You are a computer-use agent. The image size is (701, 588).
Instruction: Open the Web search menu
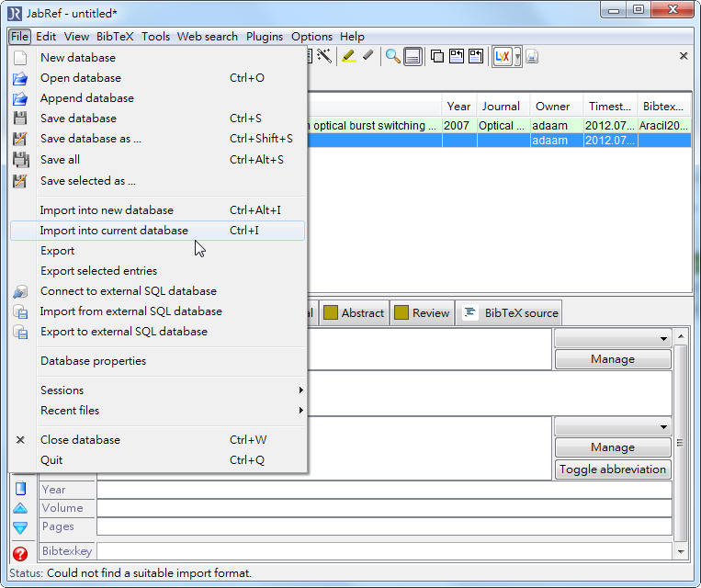click(208, 36)
